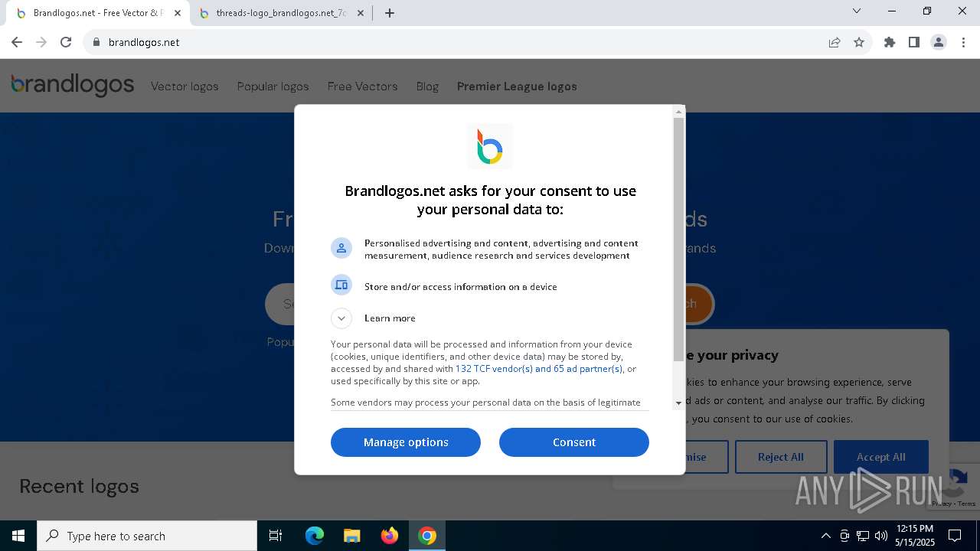Open a new tab with the plus button
The height and width of the screenshot is (551, 980).
(x=390, y=13)
